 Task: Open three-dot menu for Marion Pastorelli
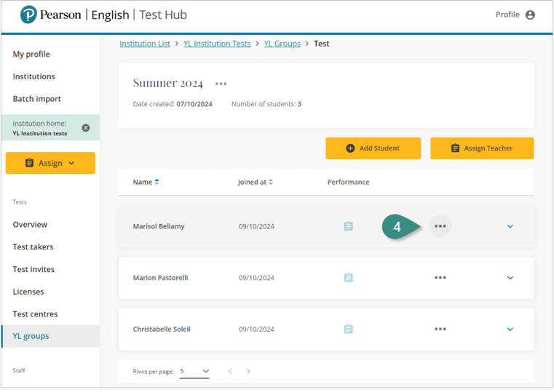[440, 278]
